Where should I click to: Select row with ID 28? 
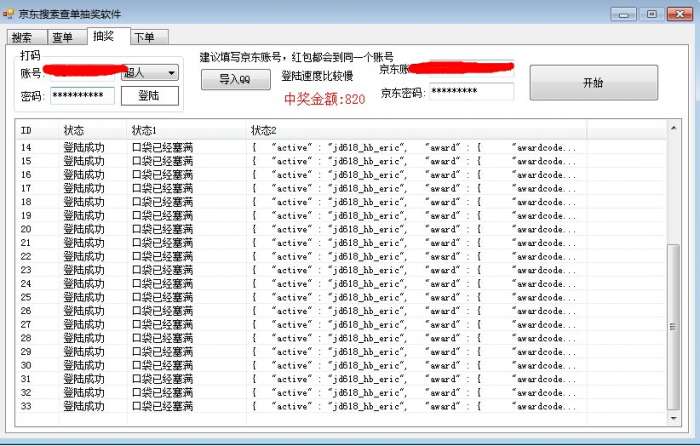[341, 338]
